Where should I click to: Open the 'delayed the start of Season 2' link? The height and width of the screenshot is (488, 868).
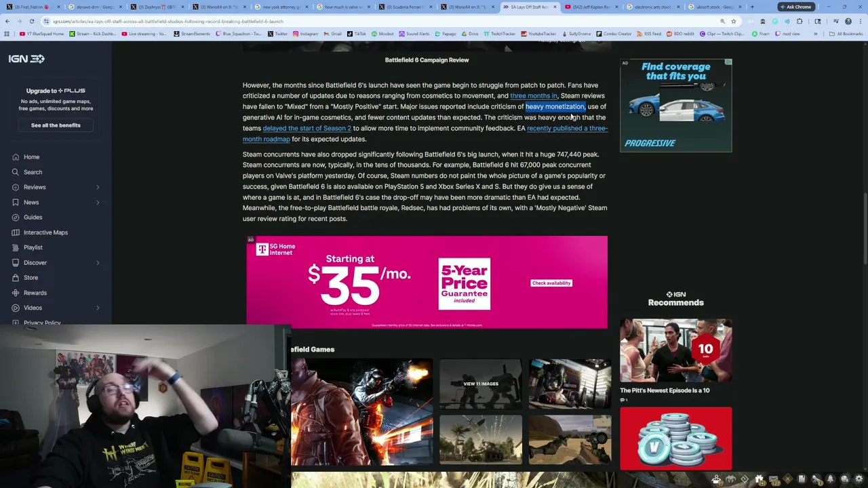[x=307, y=128]
